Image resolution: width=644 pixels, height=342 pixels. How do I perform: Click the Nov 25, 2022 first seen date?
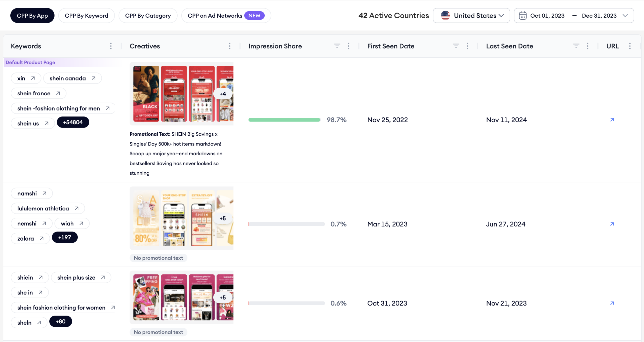click(x=387, y=120)
